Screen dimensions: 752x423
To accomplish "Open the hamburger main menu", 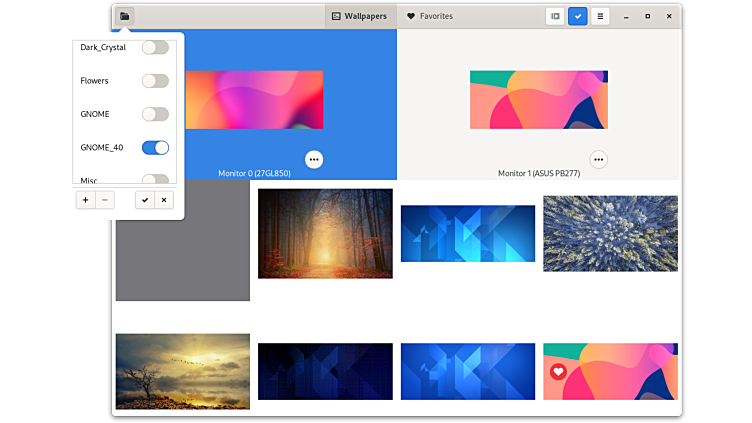I will click(600, 16).
